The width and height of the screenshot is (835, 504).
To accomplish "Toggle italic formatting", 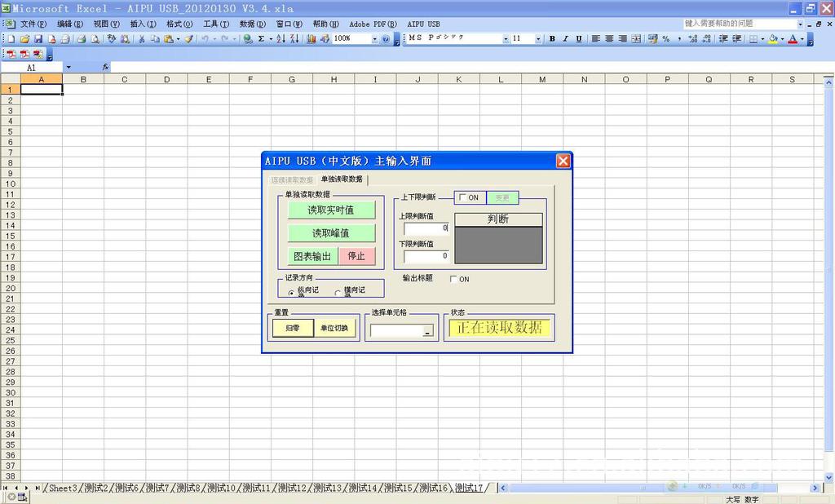I will click(566, 39).
